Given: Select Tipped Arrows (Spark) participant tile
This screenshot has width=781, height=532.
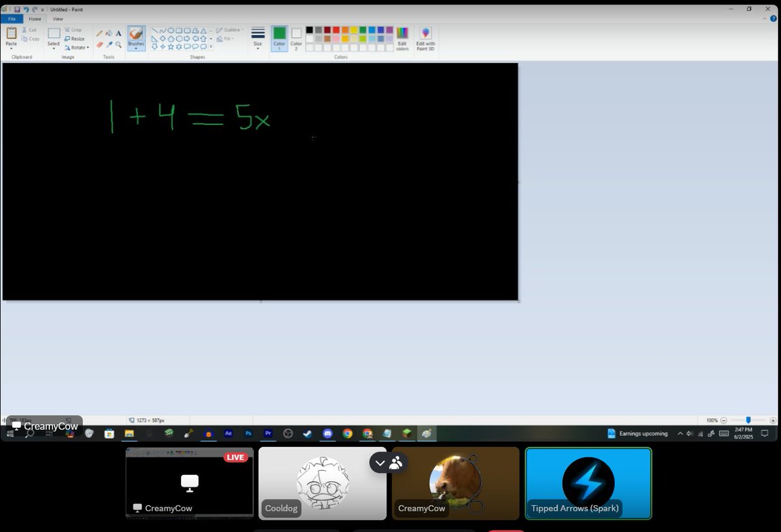Looking at the screenshot, I should tap(588, 483).
